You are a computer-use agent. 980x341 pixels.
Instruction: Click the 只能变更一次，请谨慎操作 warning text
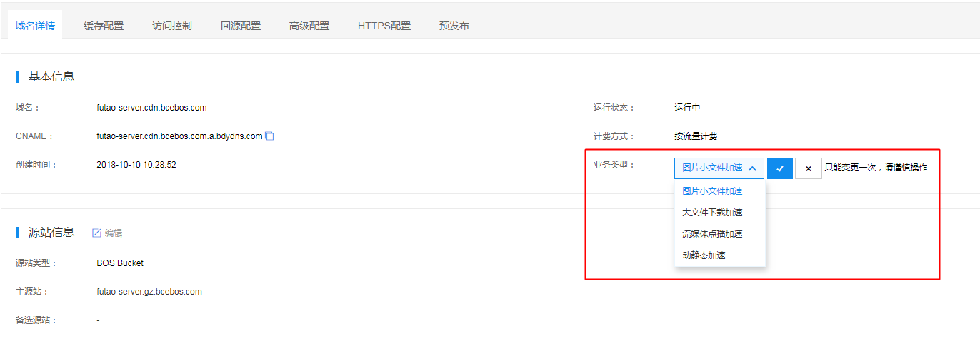[x=876, y=168]
